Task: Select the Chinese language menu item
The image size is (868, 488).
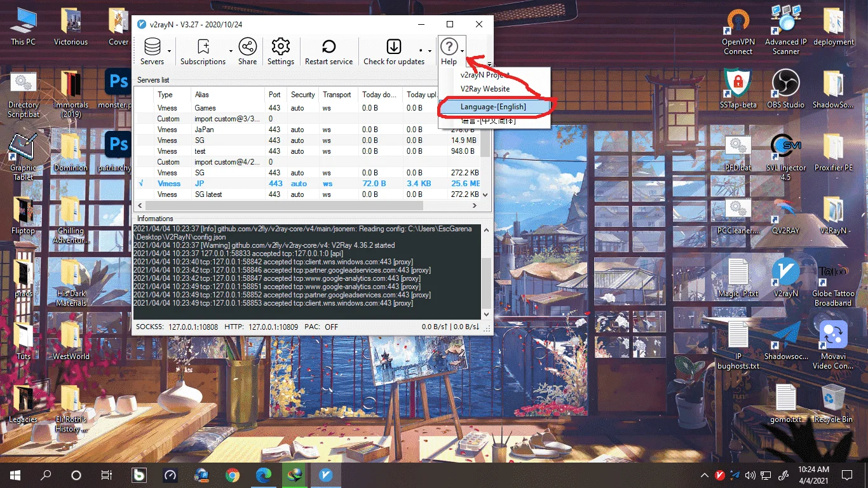Action: coord(494,121)
